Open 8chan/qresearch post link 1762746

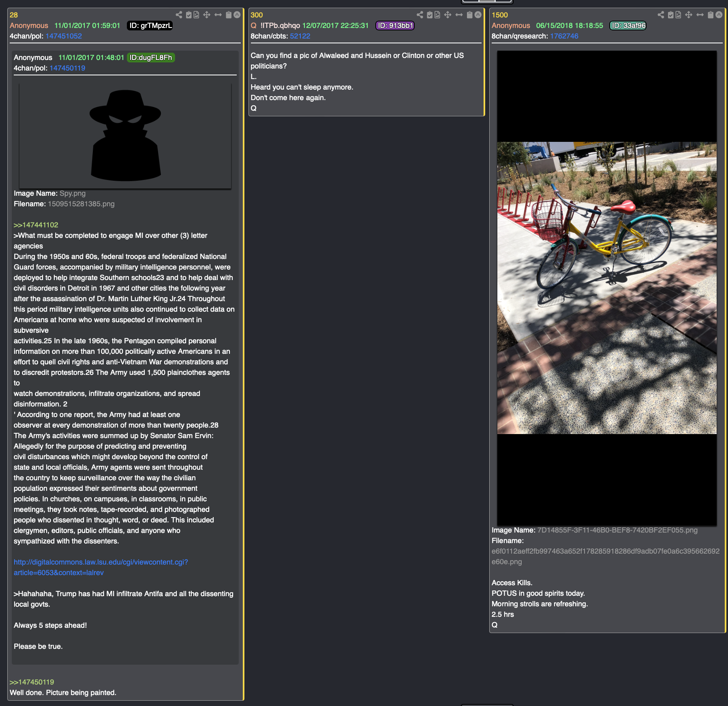(564, 36)
